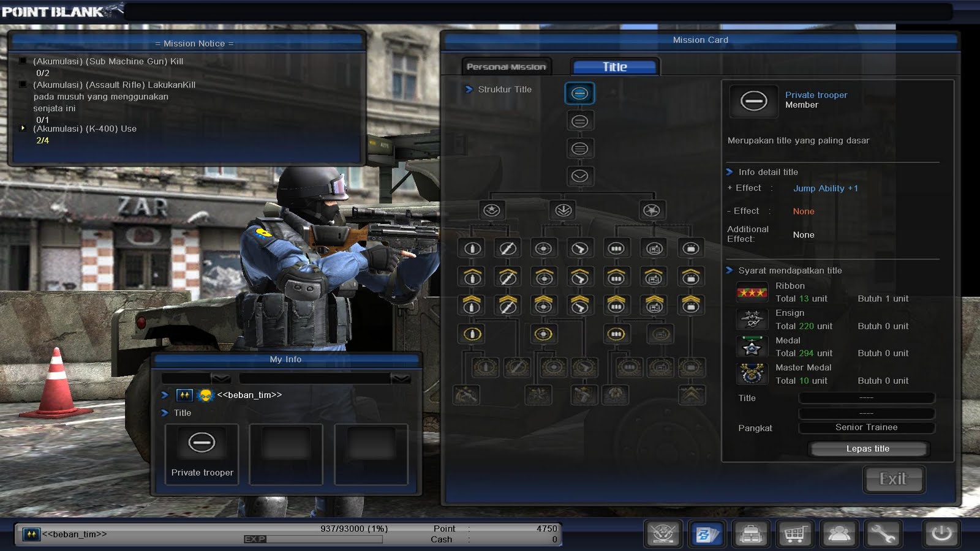Click the middle empty title slot in My Info

(286, 454)
